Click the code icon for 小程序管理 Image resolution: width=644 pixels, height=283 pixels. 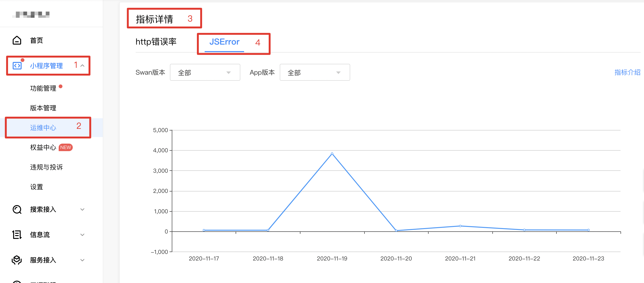coord(17,66)
